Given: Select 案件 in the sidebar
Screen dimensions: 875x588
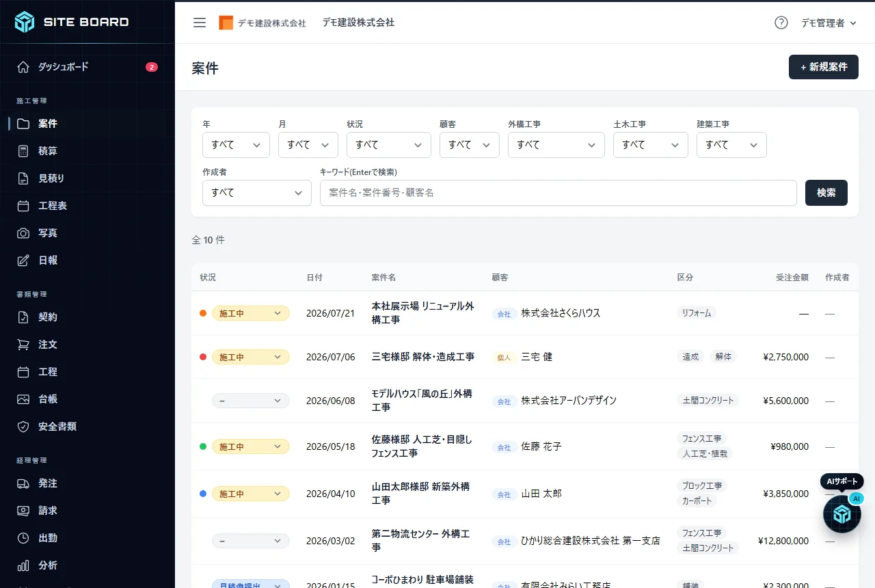Looking at the screenshot, I should click(87, 124).
